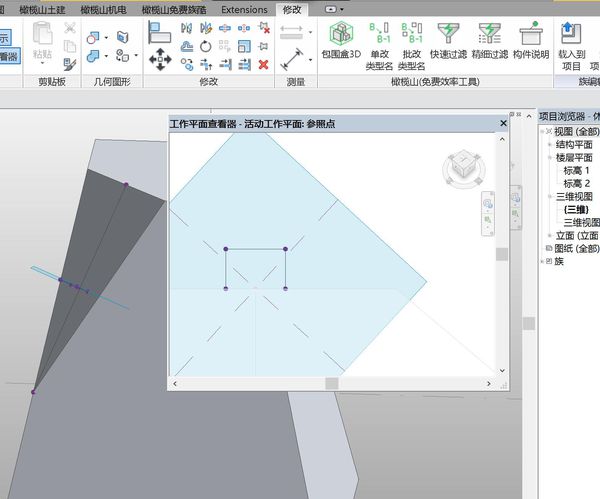The width and height of the screenshot is (600, 499).
Task: Open the ribbon display options dropdown
Action: 342,9
